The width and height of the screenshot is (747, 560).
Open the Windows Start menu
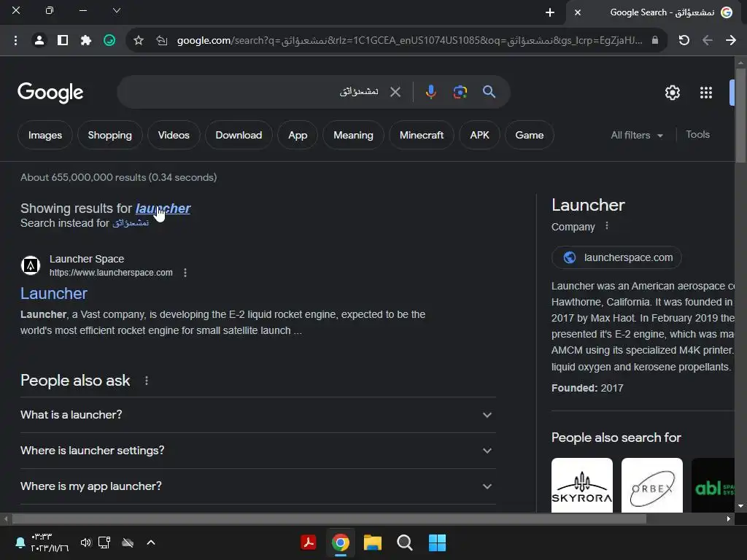point(437,542)
